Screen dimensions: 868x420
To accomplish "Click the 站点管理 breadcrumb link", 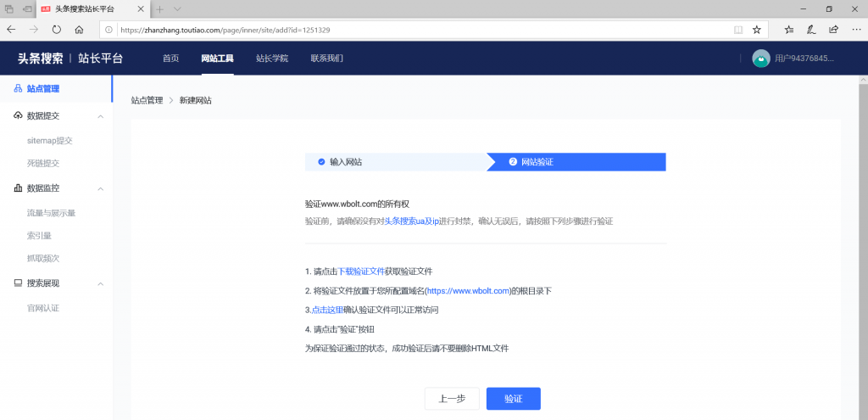I will pyautogui.click(x=146, y=100).
